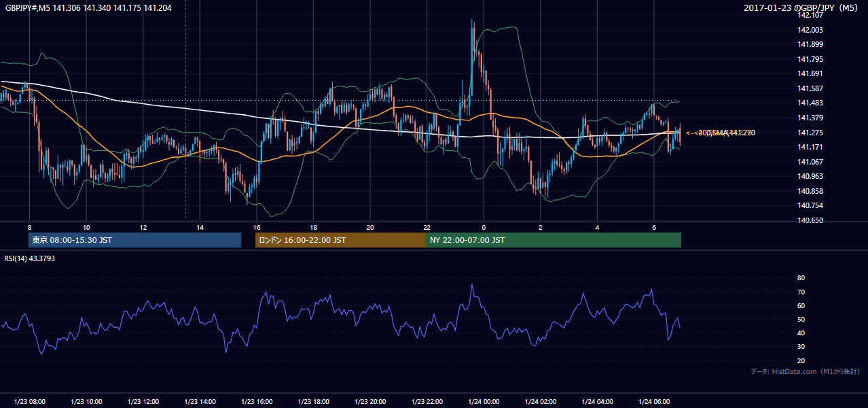868x408 pixels.
Task: Click price axis label 141.795
Action: [811, 59]
